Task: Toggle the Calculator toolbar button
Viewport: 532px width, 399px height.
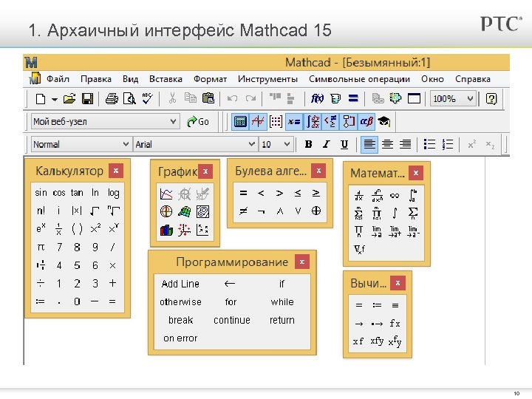Action: click(240, 121)
